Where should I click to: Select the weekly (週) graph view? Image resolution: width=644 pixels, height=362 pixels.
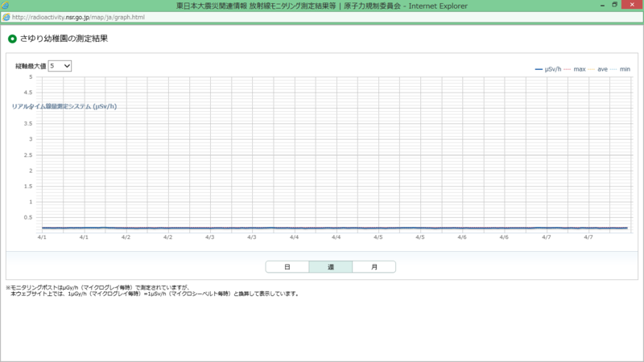click(331, 267)
